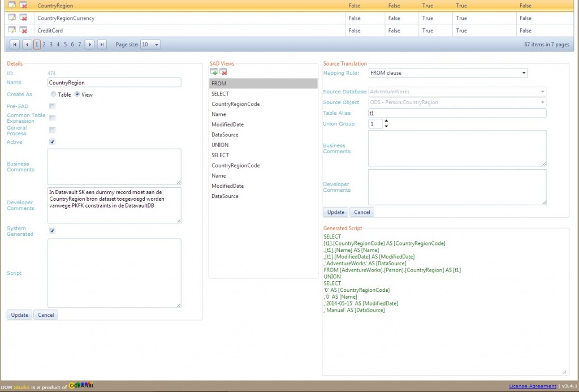Delete the selected SAD View item
579x392 pixels.
click(223, 72)
